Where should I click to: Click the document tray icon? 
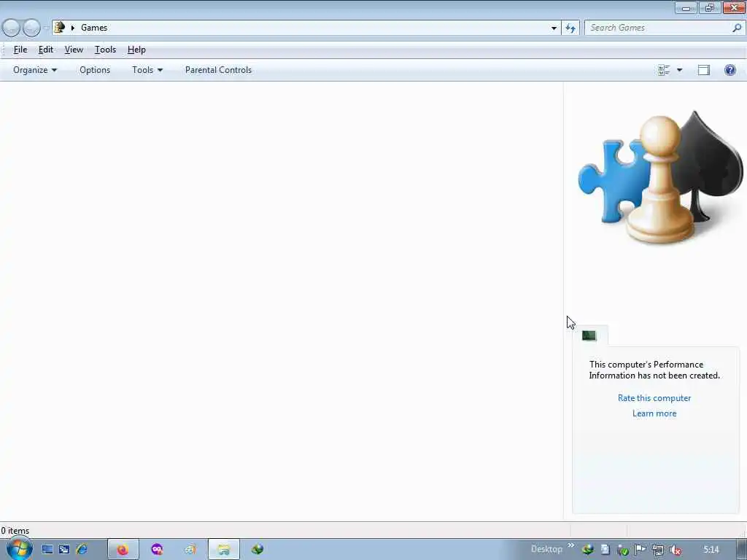coord(605,550)
